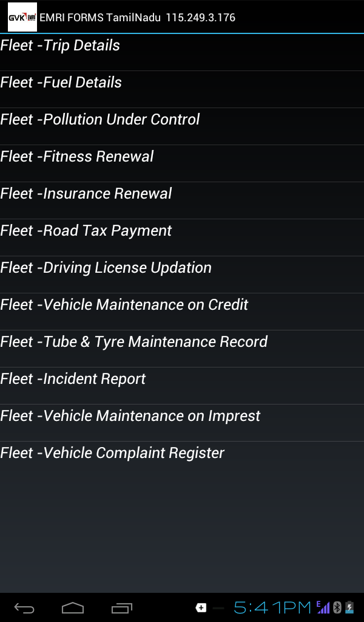Open Fleet - Vehicle Maintenance on Credit
The image size is (364, 622).
pos(124,305)
